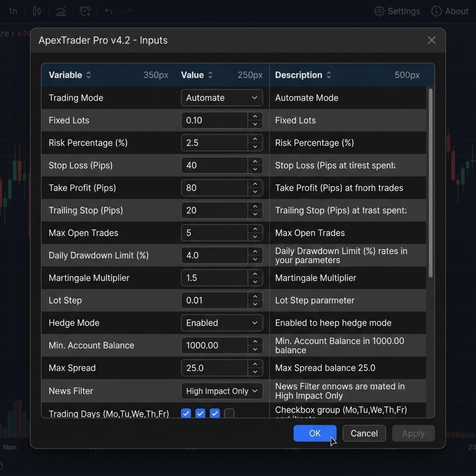Click the add alert clock icon
Screen dimensions: 476x476
(x=85, y=11)
